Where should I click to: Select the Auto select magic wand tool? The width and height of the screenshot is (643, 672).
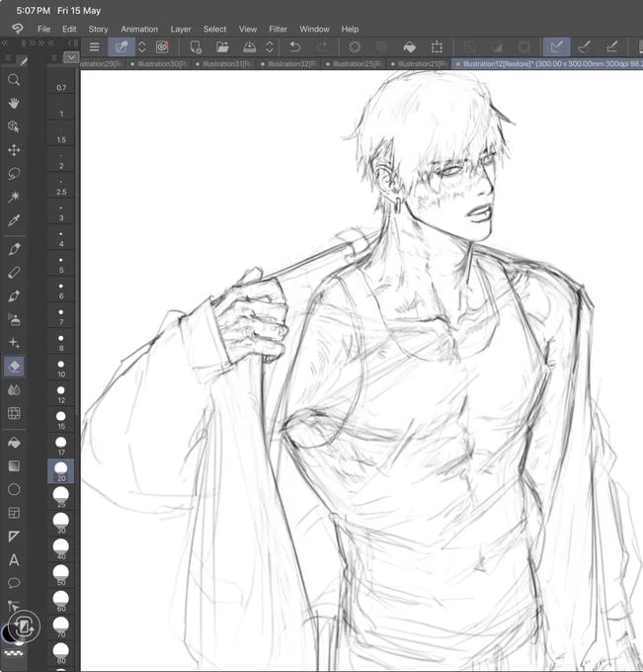[x=14, y=197]
